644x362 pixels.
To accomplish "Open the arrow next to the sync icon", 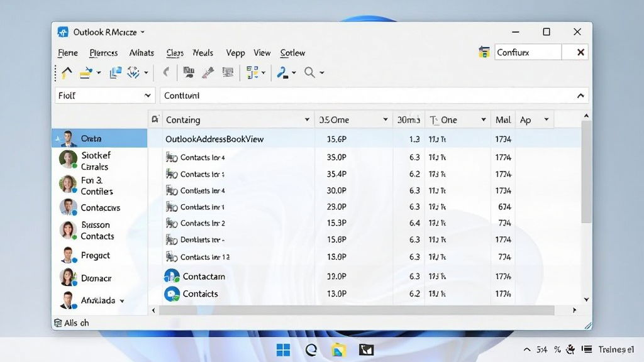I will pyautogui.click(x=146, y=73).
